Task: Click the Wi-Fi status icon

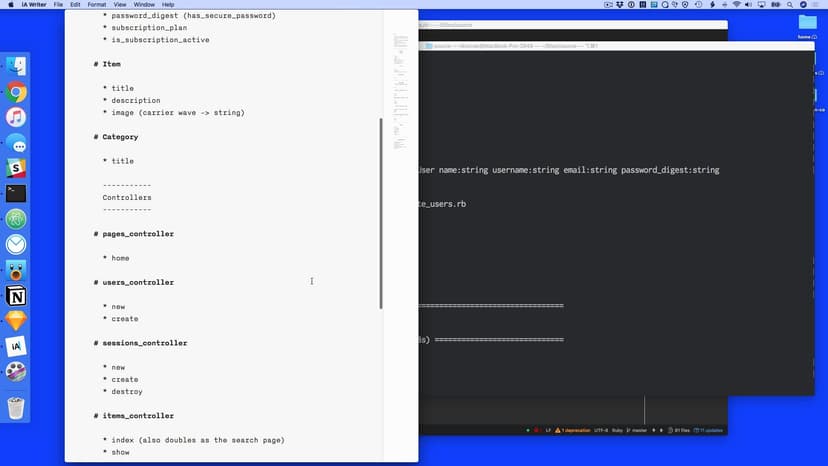Action: click(x=736, y=5)
